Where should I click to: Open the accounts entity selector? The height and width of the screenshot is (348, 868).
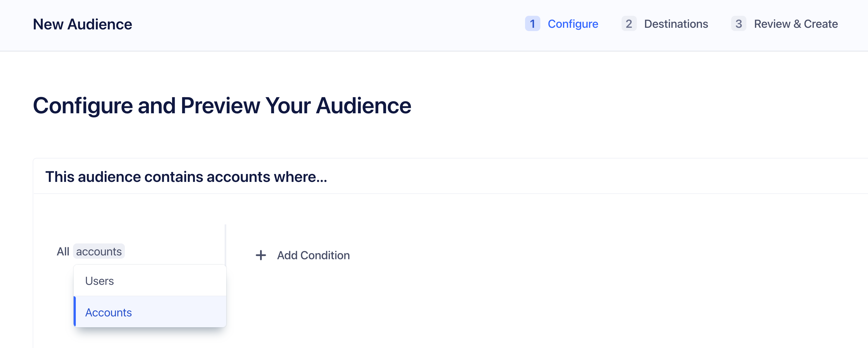tap(98, 251)
